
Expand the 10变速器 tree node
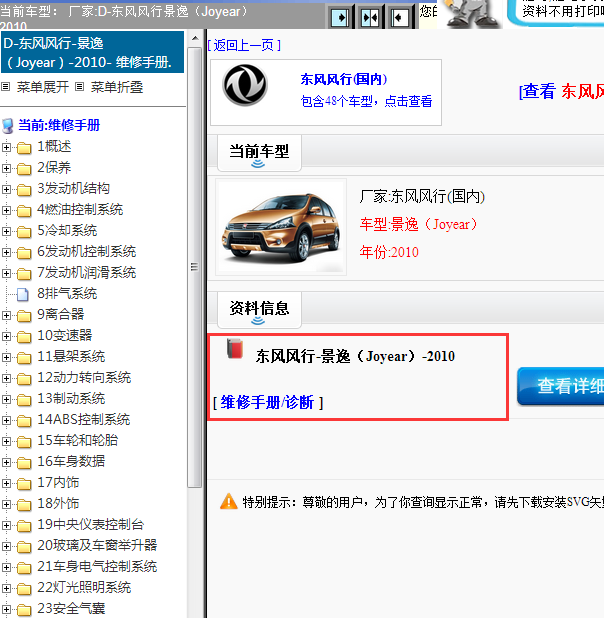click(6, 336)
